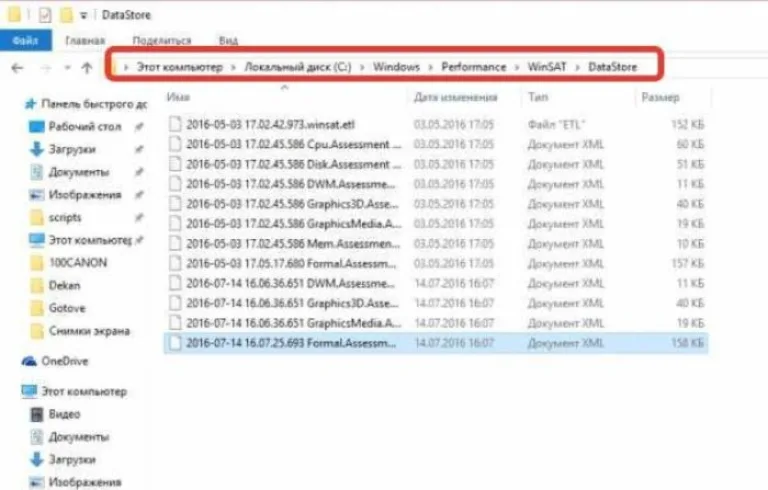
Task: Click the star icon of quick access
Action: click(31, 103)
